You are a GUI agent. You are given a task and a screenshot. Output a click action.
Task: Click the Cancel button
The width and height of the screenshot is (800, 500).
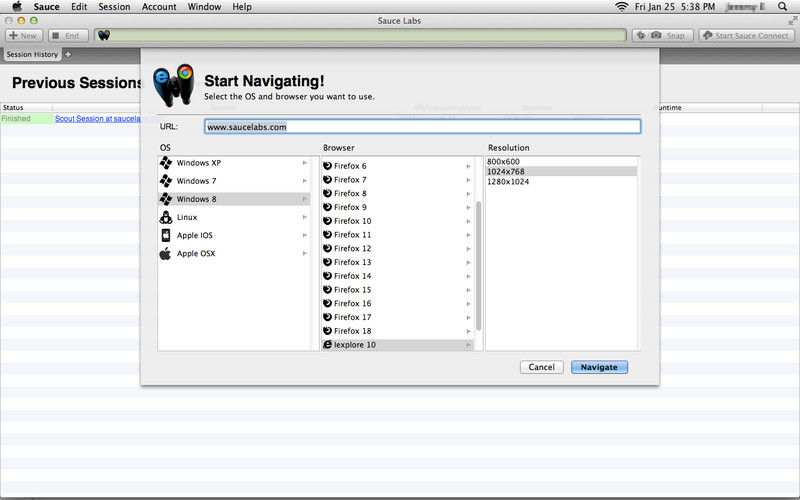click(541, 367)
